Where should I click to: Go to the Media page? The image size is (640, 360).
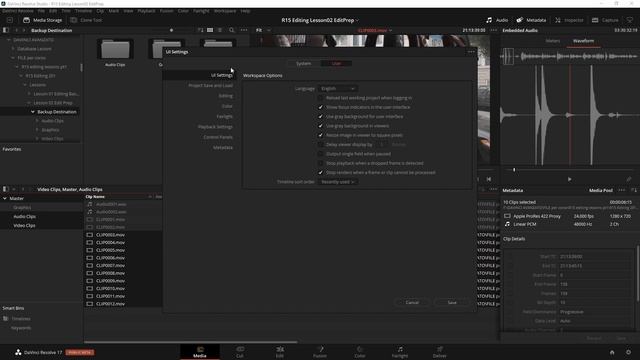pos(200,352)
